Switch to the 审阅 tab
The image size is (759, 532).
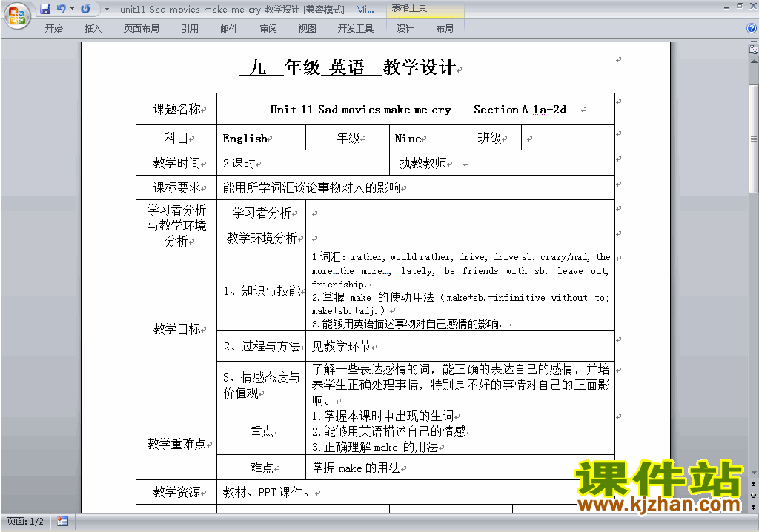pos(268,29)
